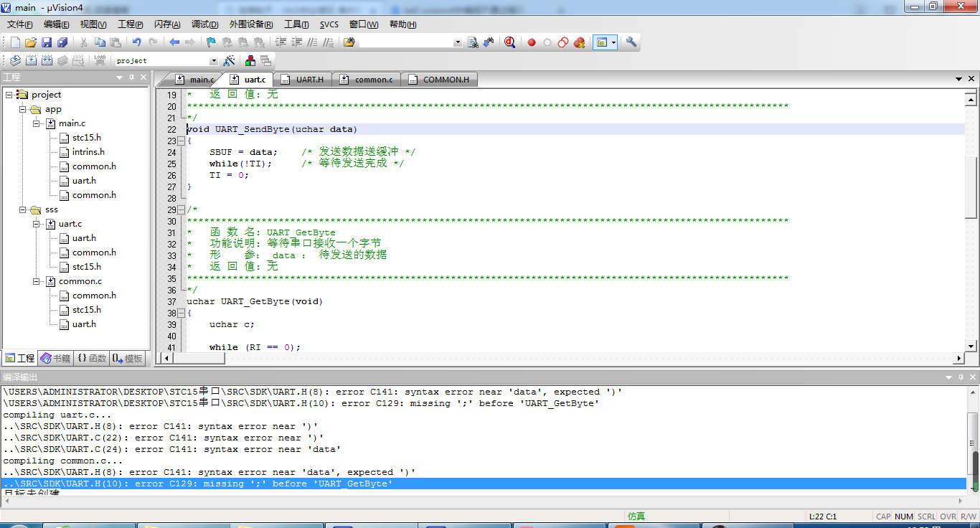
Task: Collapse the project root node
Action: point(9,95)
